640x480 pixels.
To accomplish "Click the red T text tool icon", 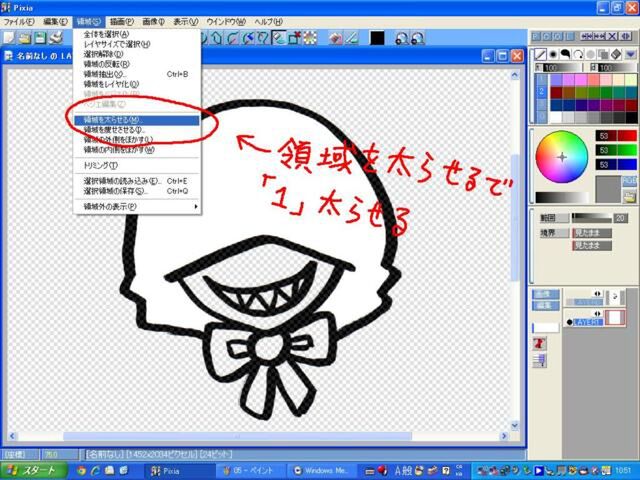I will point(540,342).
